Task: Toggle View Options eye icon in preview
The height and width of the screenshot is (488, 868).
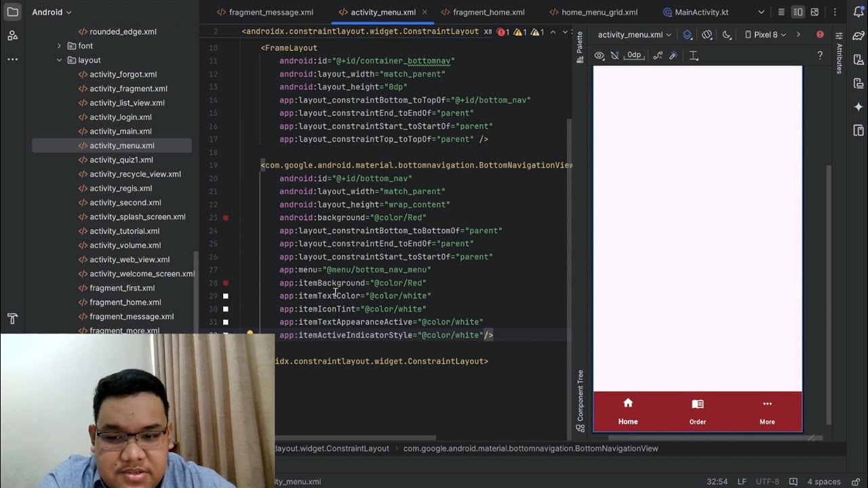Action: tap(599, 56)
